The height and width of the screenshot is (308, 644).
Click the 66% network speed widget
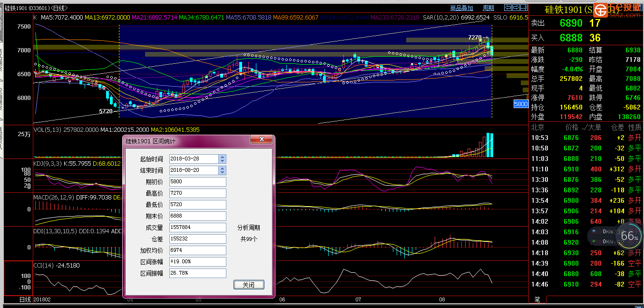[x=629, y=236]
